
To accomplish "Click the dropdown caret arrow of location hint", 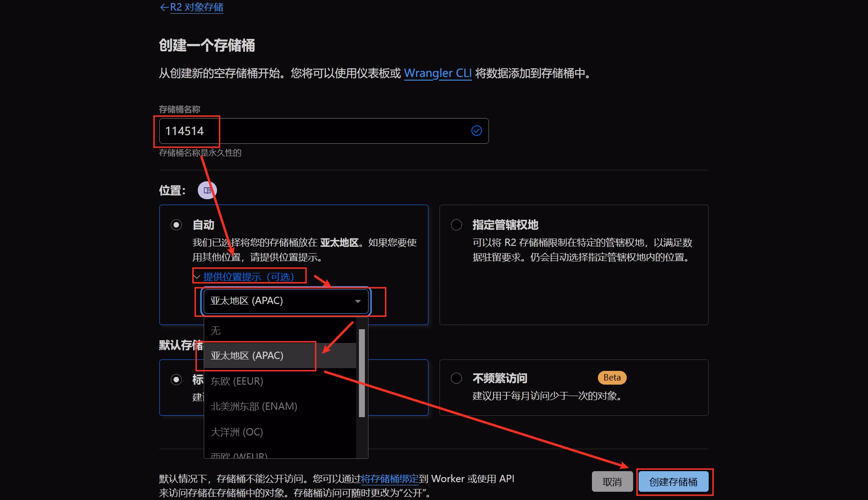I will click(x=358, y=301).
